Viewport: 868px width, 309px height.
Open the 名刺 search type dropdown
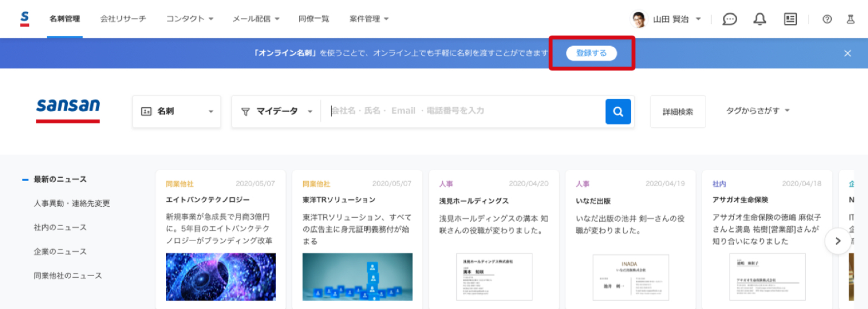coord(177,111)
